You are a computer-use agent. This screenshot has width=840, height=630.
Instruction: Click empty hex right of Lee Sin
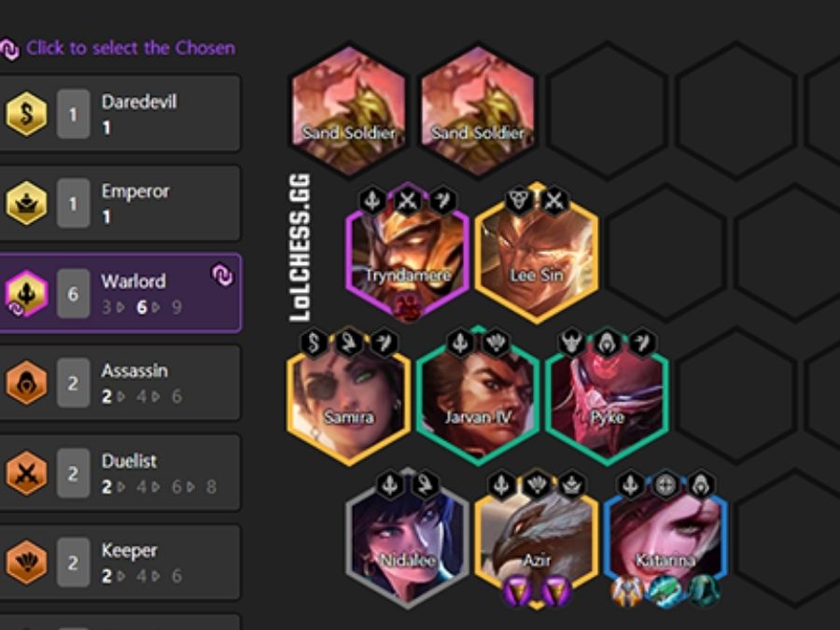(x=665, y=253)
